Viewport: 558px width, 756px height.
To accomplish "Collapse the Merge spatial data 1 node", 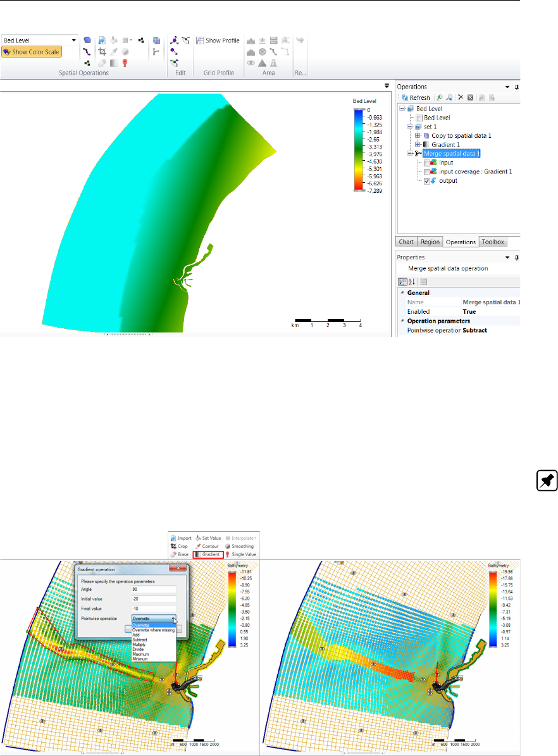I will coord(409,153).
